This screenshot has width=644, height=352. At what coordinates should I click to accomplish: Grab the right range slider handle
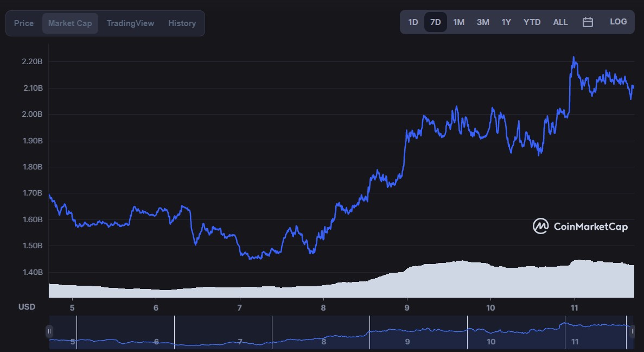633,331
